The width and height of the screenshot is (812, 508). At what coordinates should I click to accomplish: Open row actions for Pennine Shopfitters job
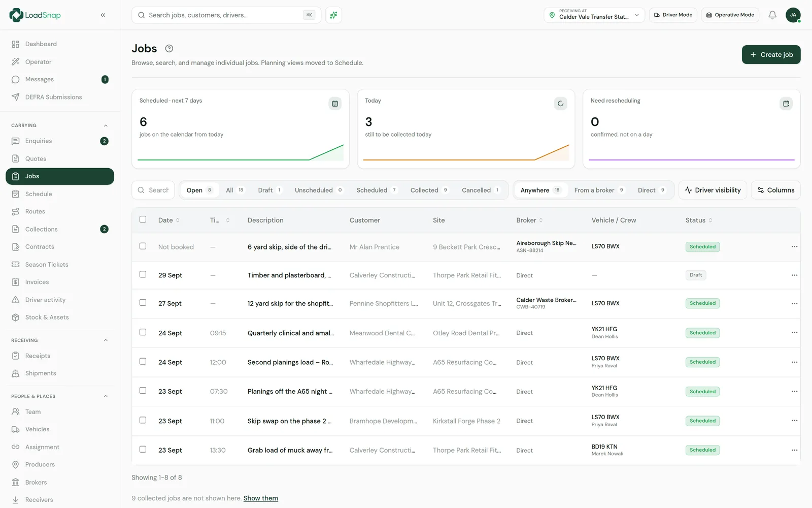click(794, 304)
